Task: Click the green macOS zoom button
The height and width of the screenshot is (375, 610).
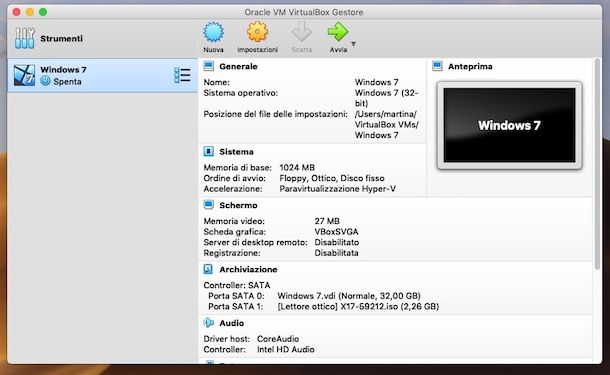Action: click(43, 12)
